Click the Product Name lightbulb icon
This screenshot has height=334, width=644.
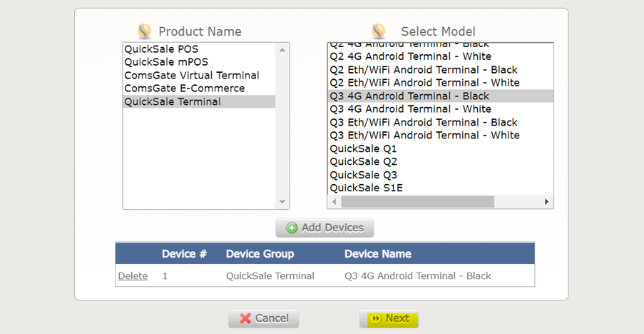click(145, 31)
